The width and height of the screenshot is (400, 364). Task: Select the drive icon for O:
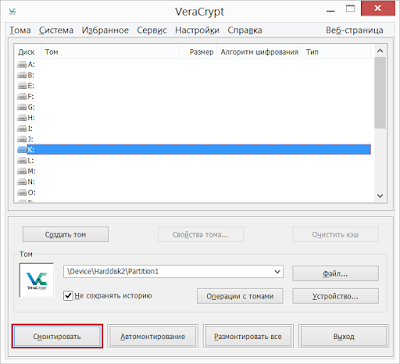(x=22, y=193)
